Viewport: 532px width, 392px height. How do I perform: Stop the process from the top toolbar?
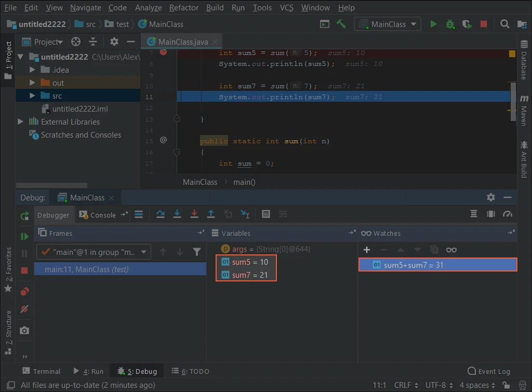(x=484, y=24)
